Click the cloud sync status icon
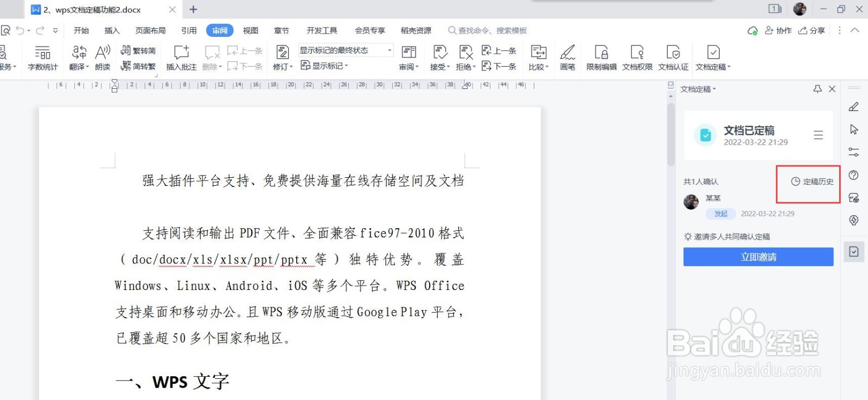 (x=752, y=31)
